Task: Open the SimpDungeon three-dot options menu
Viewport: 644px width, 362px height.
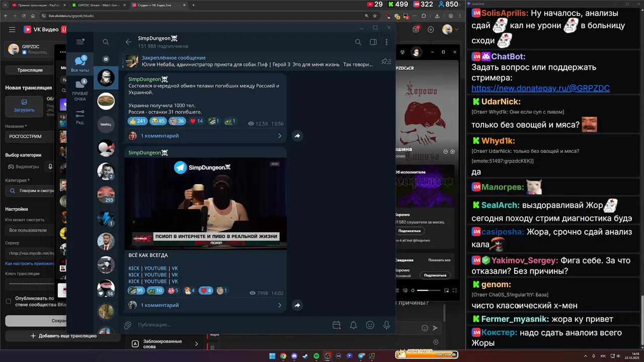Action: (x=386, y=42)
